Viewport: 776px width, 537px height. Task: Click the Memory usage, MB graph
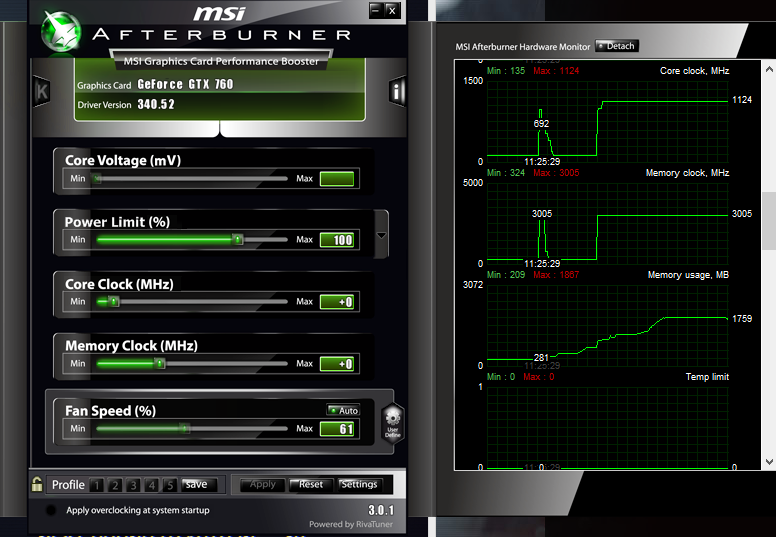(608, 325)
